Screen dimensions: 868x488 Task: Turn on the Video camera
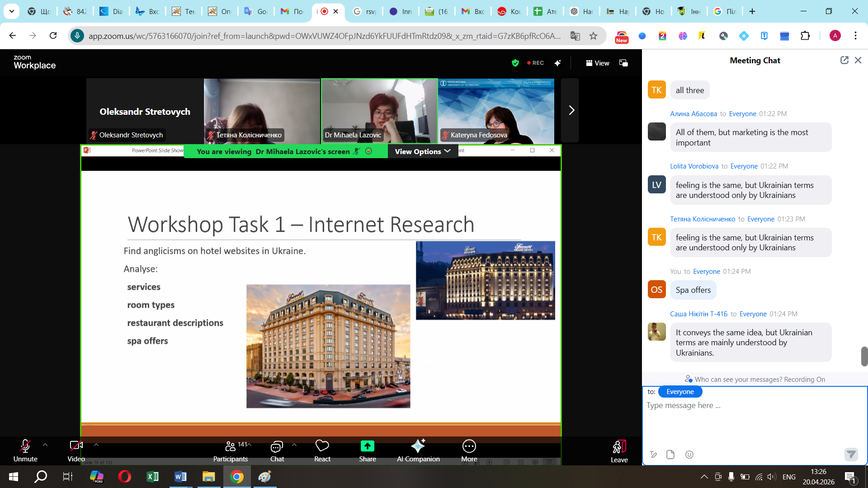coord(76,446)
